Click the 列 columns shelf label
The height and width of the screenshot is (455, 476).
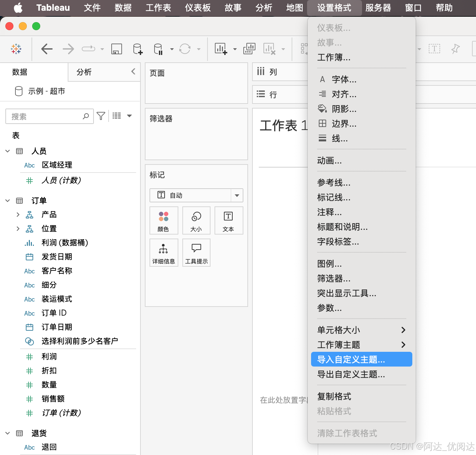tap(273, 72)
